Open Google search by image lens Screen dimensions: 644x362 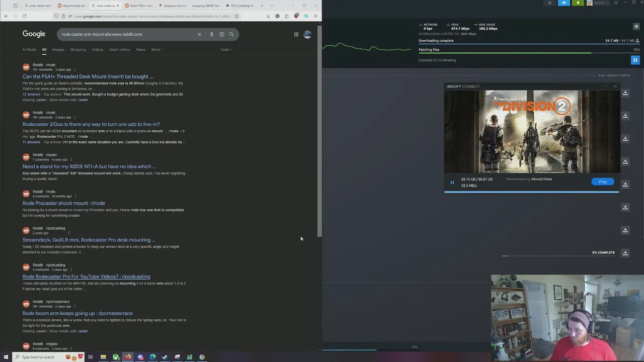pyautogui.click(x=221, y=34)
